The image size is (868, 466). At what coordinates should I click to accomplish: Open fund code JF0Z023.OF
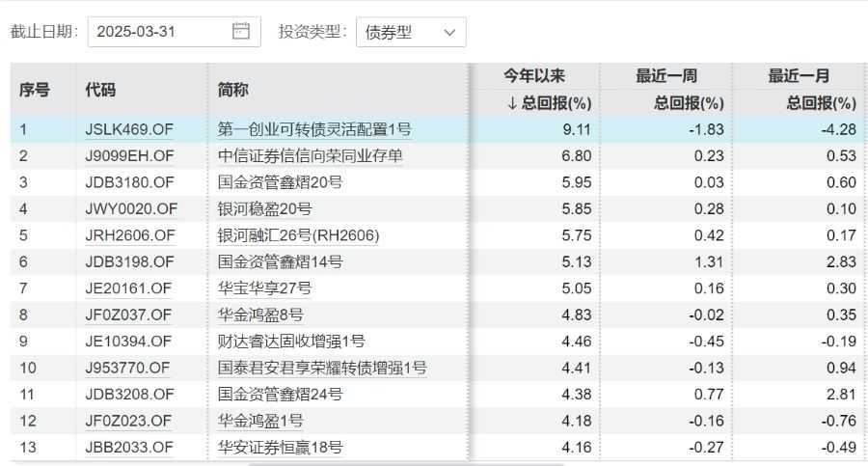[128, 421]
